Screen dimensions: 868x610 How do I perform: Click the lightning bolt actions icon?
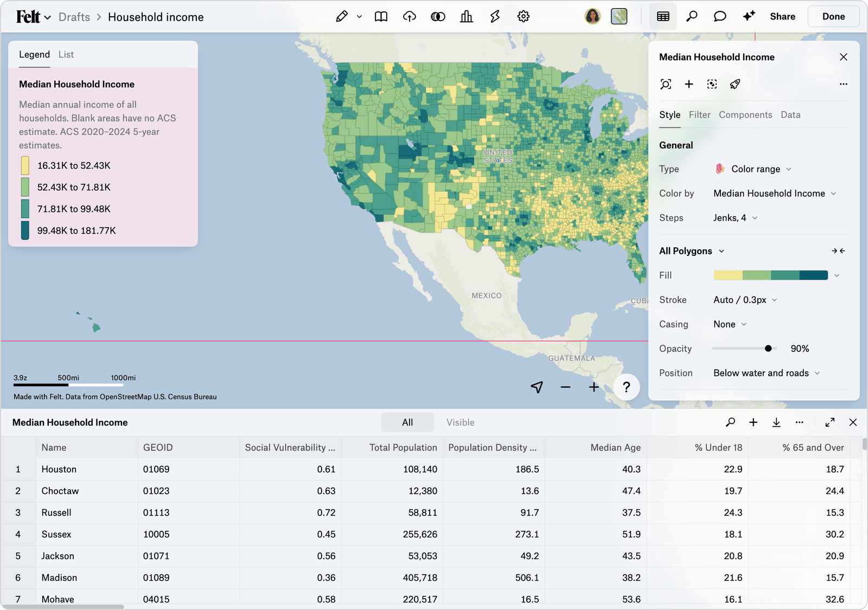pyautogui.click(x=495, y=17)
